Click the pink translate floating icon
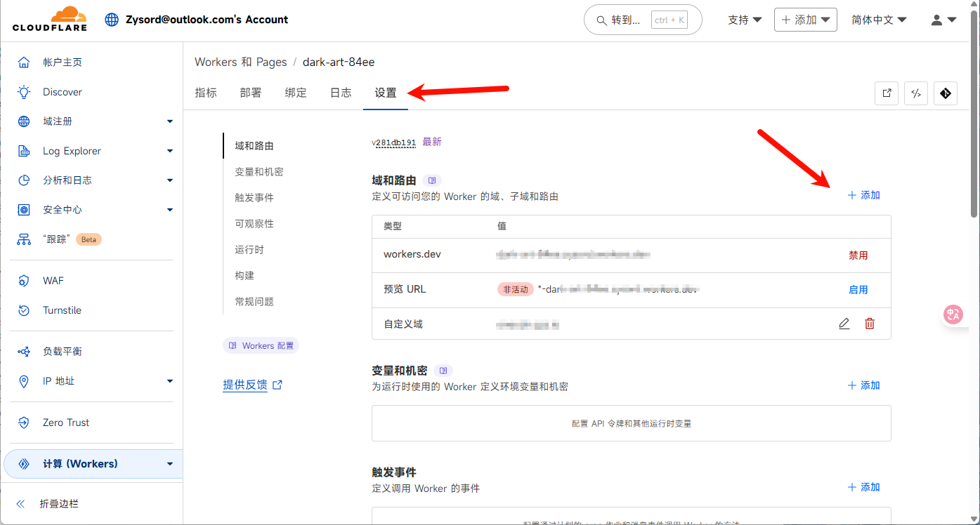This screenshot has width=980, height=525. pyautogui.click(x=953, y=315)
